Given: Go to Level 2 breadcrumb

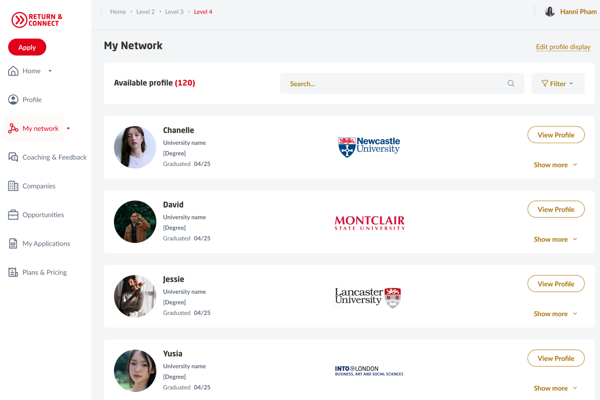Looking at the screenshot, I should [x=145, y=12].
